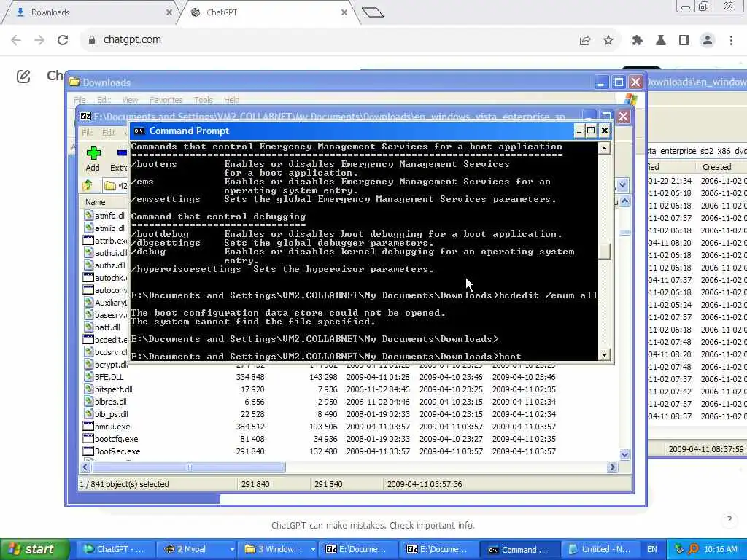747x560 pixels.
Task: Open Tools menu in Downloads window
Action: [x=203, y=100]
